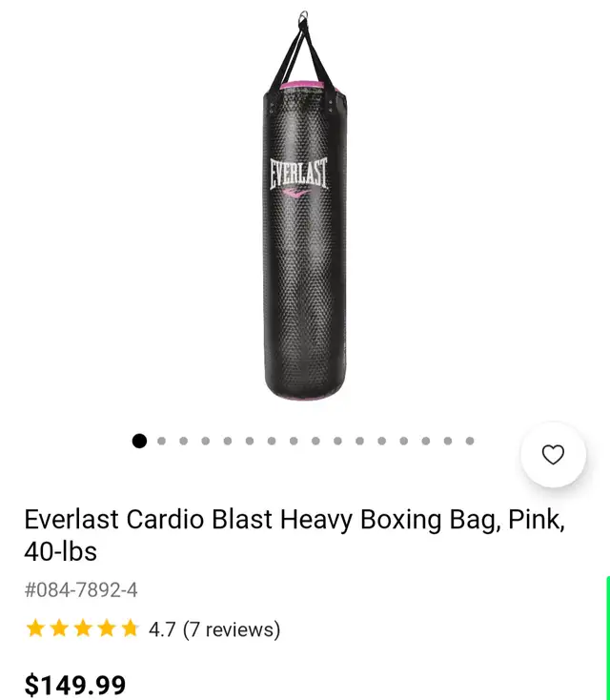Select the fourteenth carousel dot
The height and width of the screenshot is (700, 610).
tap(426, 441)
